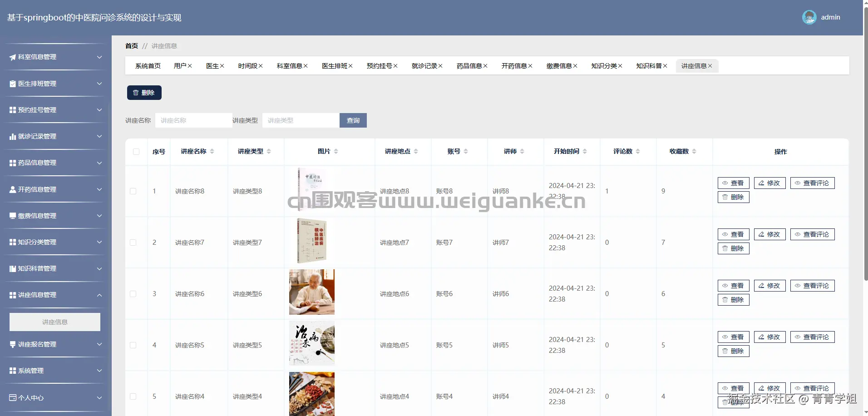The height and width of the screenshot is (416, 868).
Task: Click the 讲座名称 input field
Action: pyautogui.click(x=193, y=120)
